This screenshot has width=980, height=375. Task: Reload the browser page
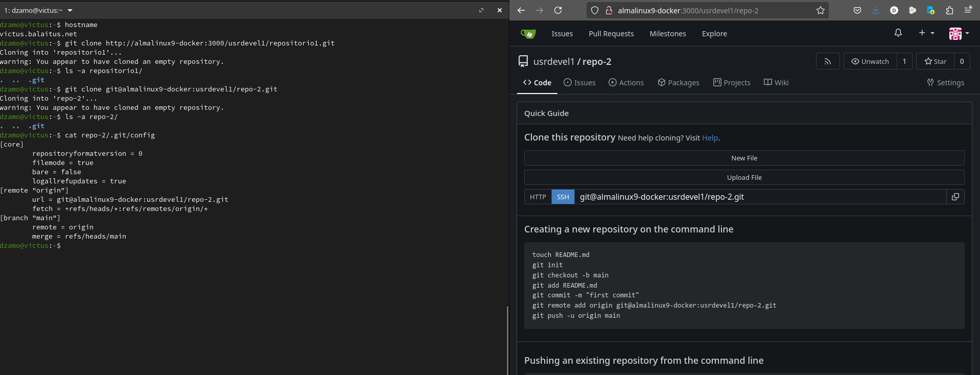(558, 10)
